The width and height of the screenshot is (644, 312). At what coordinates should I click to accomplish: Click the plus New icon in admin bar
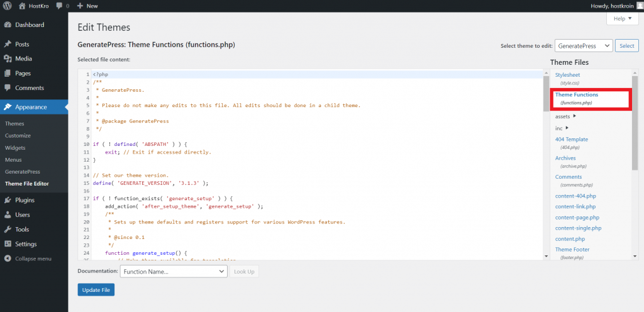(x=80, y=6)
